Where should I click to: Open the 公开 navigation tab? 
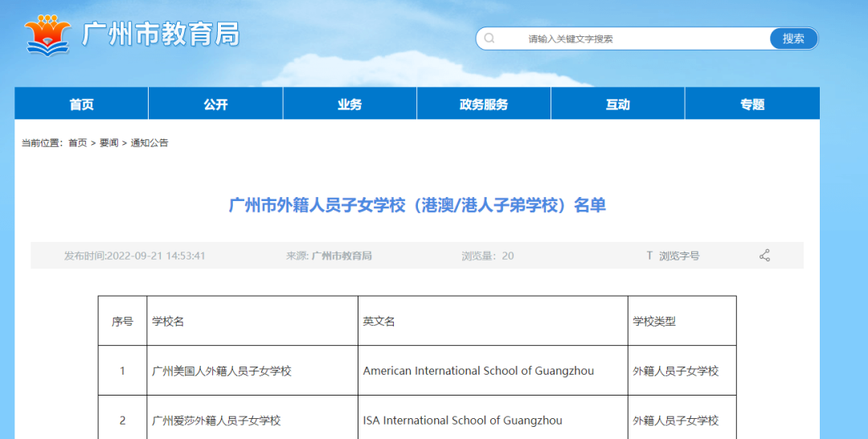click(x=215, y=104)
